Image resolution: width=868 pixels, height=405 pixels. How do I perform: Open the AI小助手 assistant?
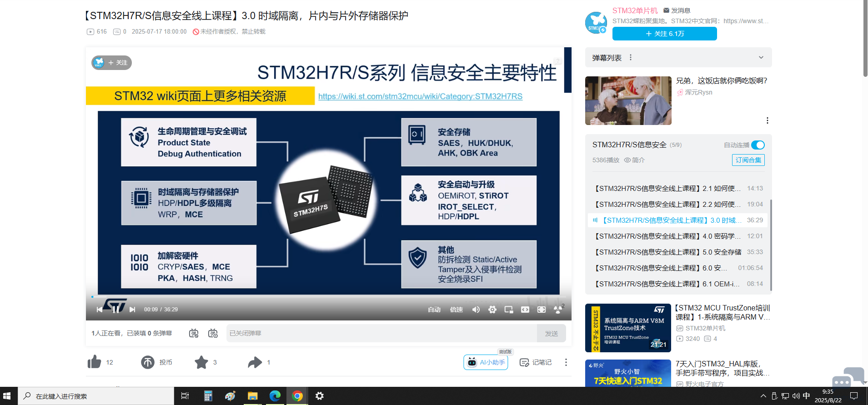(486, 362)
